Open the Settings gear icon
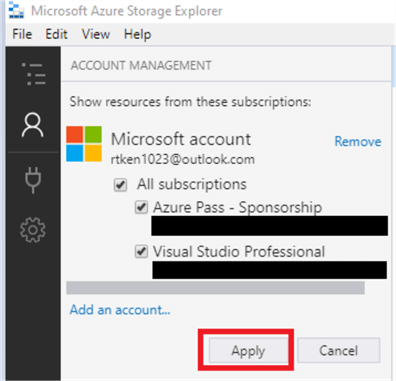Screen dimensions: 396x381 click(x=33, y=230)
